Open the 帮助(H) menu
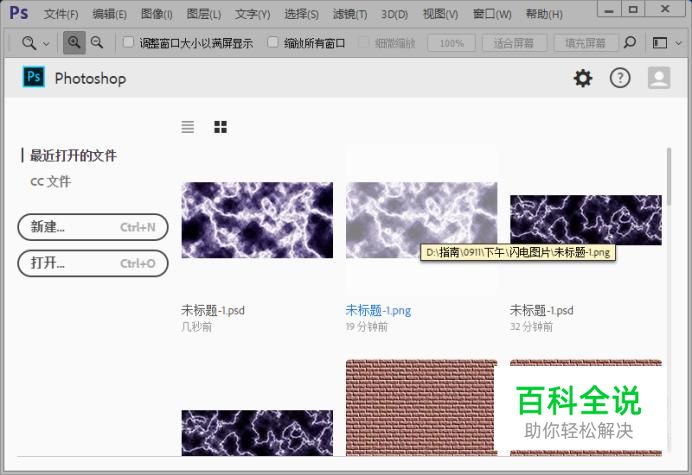Image resolution: width=692 pixels, height=475 pixels. point(544,14)
